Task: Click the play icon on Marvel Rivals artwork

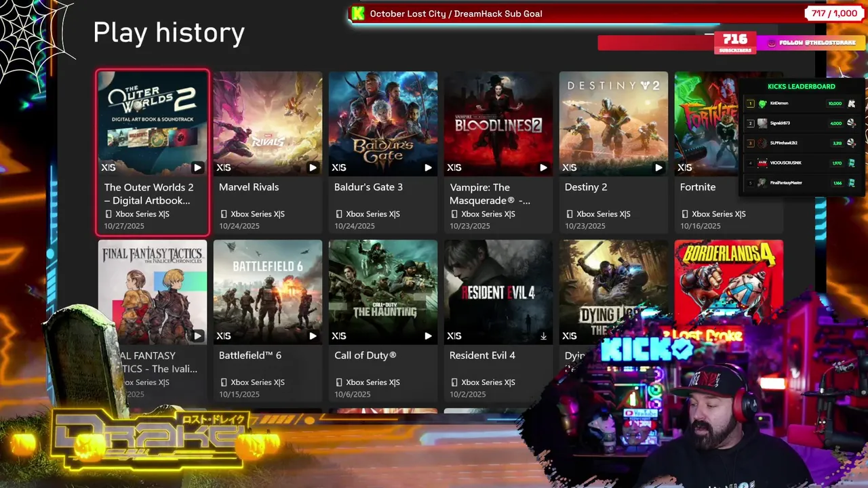Action: 313,167
